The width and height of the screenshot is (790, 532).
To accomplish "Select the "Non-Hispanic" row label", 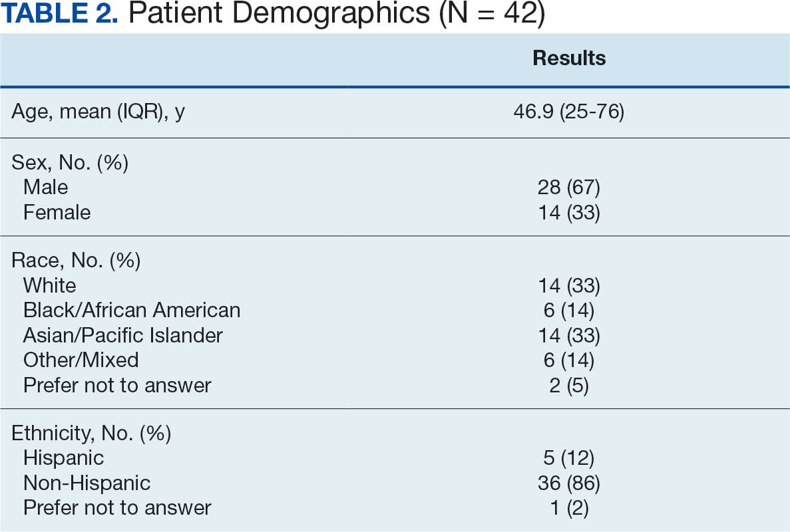I will [87, 483].
